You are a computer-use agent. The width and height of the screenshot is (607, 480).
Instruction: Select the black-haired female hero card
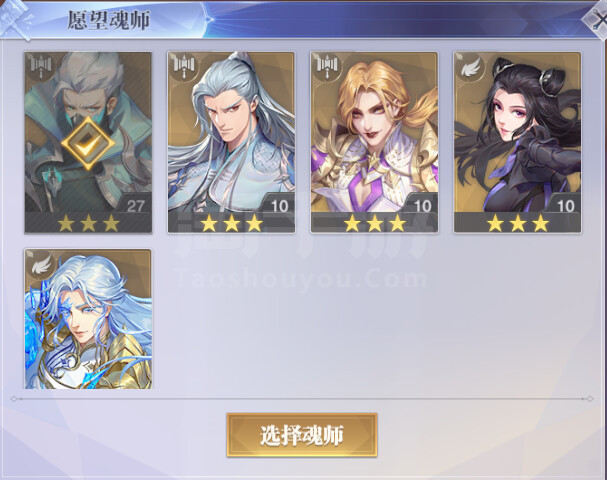518,142
